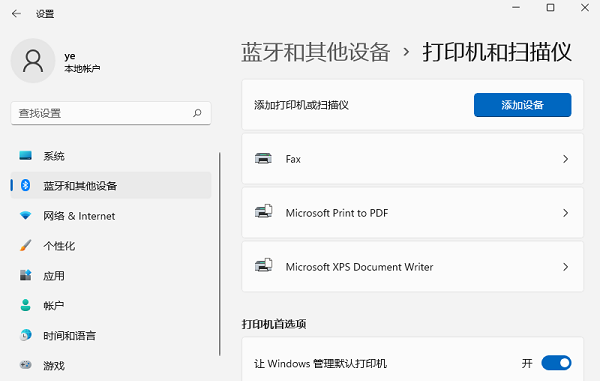Viewport: 600px width, 381px height.
Task: Open 游戏 settings category
Action: (x=111, y=365)
